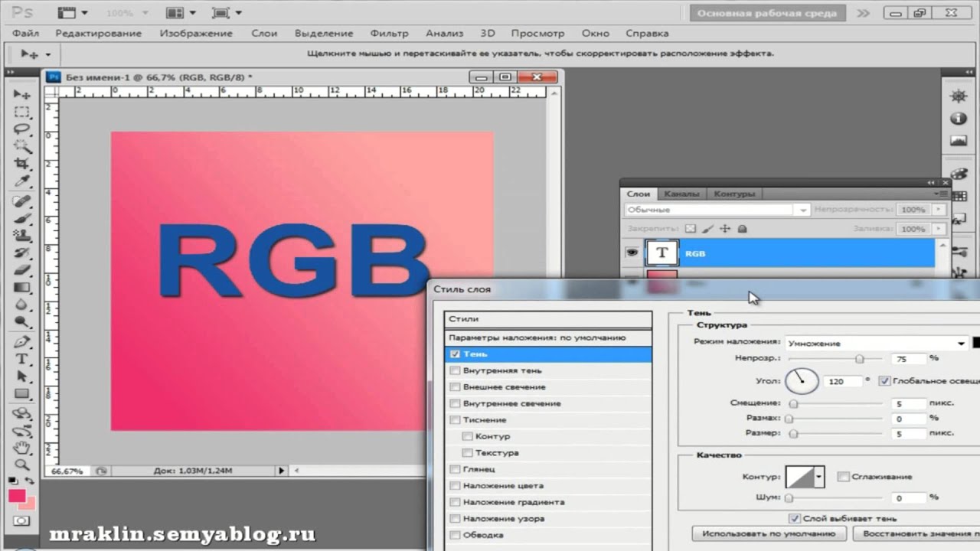This screenshot has height=551, width=980.
Task: Enable the Тиснение checkbox
Action: [x=456, y=420]
